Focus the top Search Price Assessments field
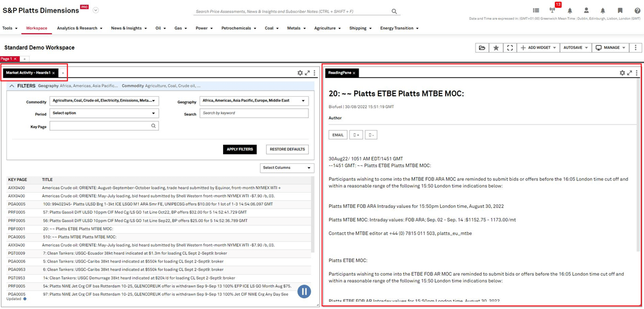This screenshot has height=309, width=644. click(293, 11)
